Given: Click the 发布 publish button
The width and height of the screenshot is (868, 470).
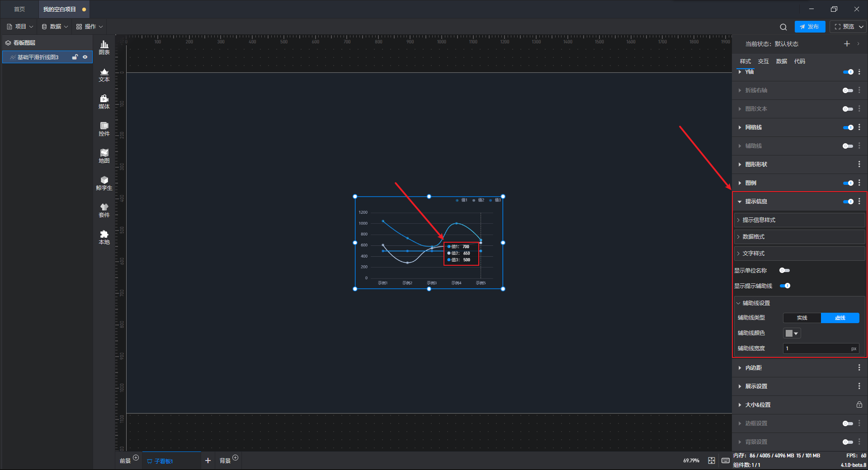Looking at the screenshot, I should 810,27.
